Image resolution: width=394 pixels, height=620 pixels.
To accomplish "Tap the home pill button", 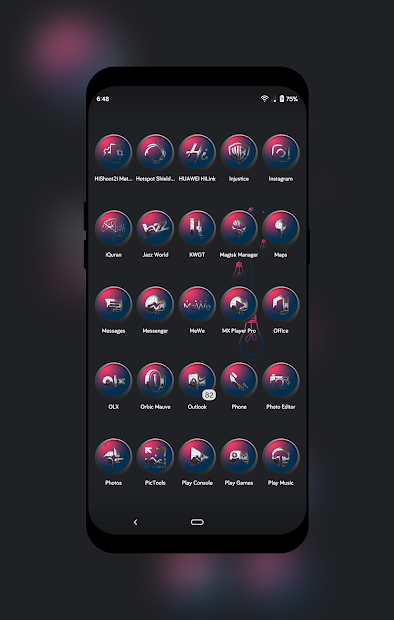I will [197, 522].
